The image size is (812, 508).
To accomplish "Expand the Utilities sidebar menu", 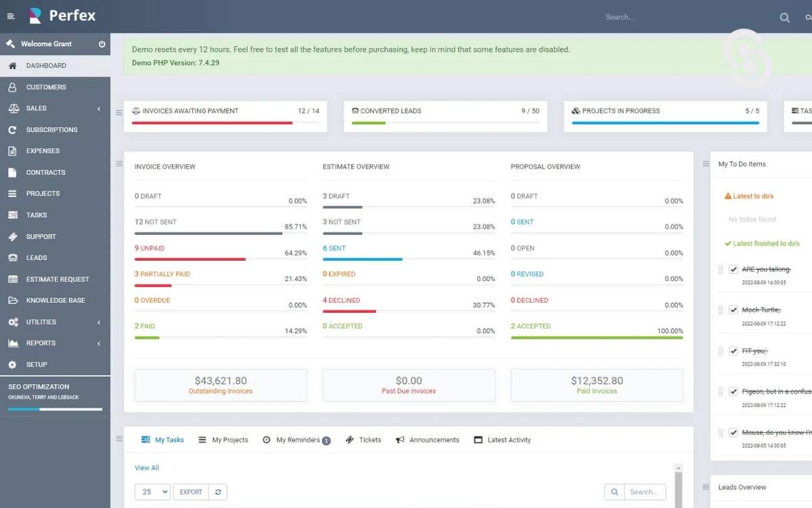I will pyautogui.click(x=41, y=322).
